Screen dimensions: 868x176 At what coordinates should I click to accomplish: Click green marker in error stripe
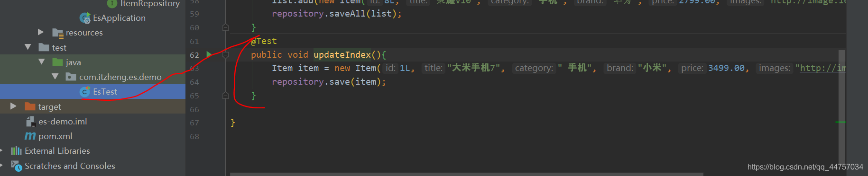(x=840, y=122)
